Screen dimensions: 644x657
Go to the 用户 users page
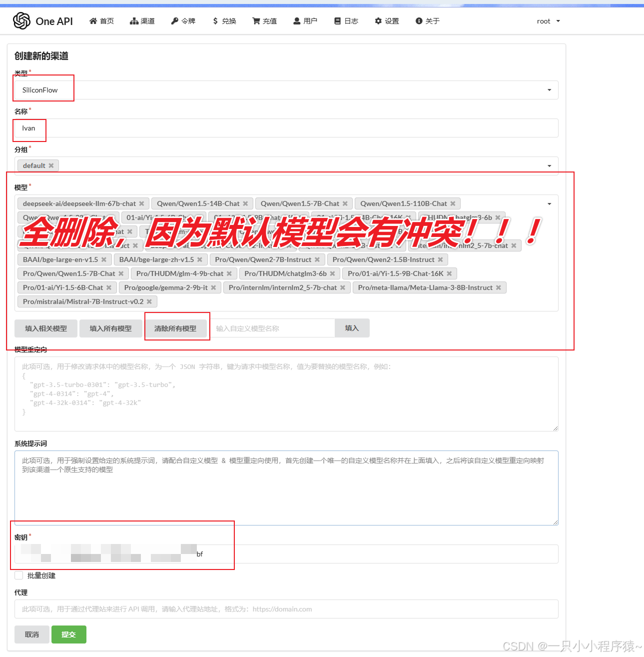pyautogui.click(x=305, y=21)
